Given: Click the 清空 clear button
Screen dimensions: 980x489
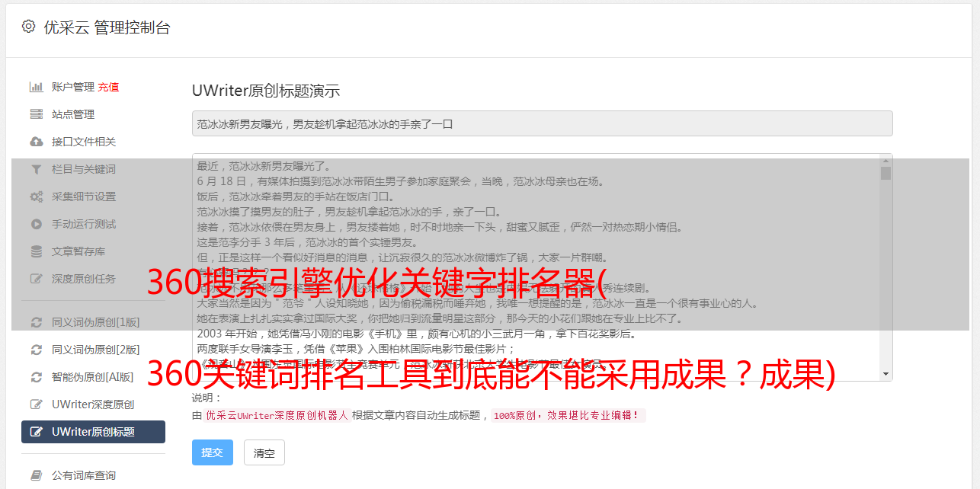Looking at the screenshot, I should click(264, 452).
